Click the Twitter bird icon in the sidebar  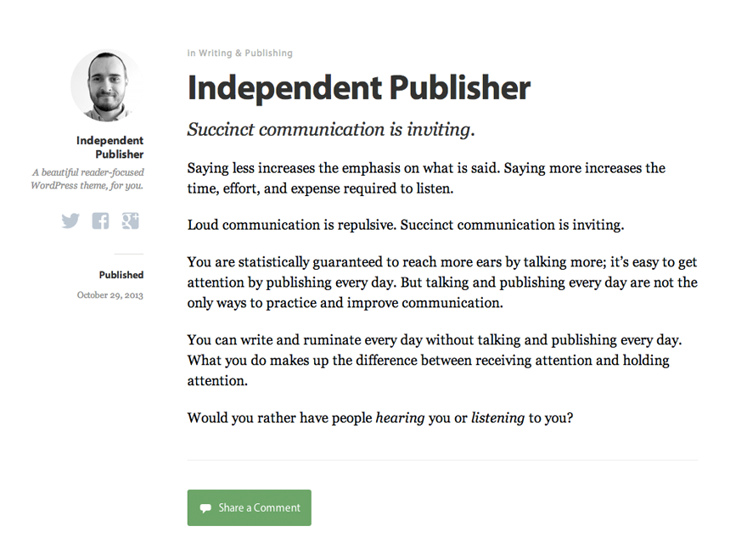tap(70, 221)
